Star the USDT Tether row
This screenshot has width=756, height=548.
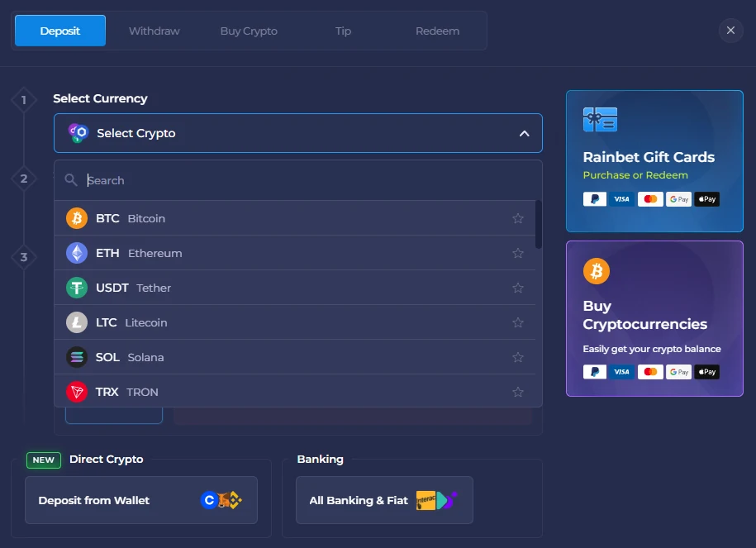[518, 288]
